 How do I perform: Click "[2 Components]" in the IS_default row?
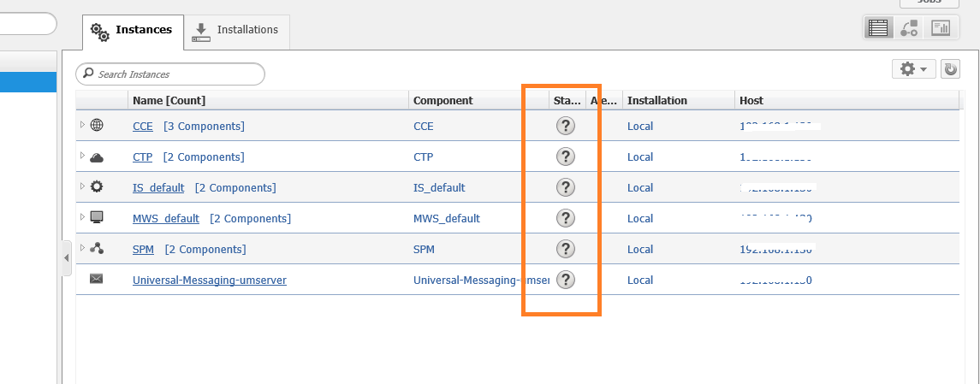(235, 187)
